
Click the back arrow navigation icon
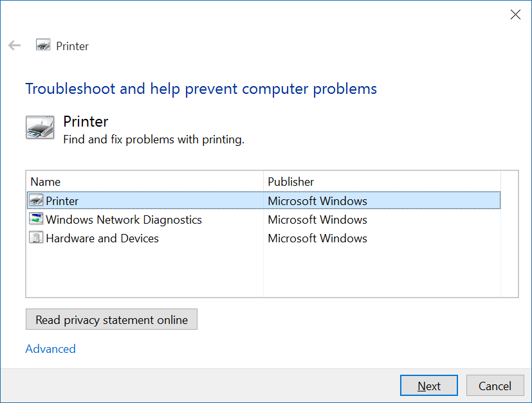[14, 46]
